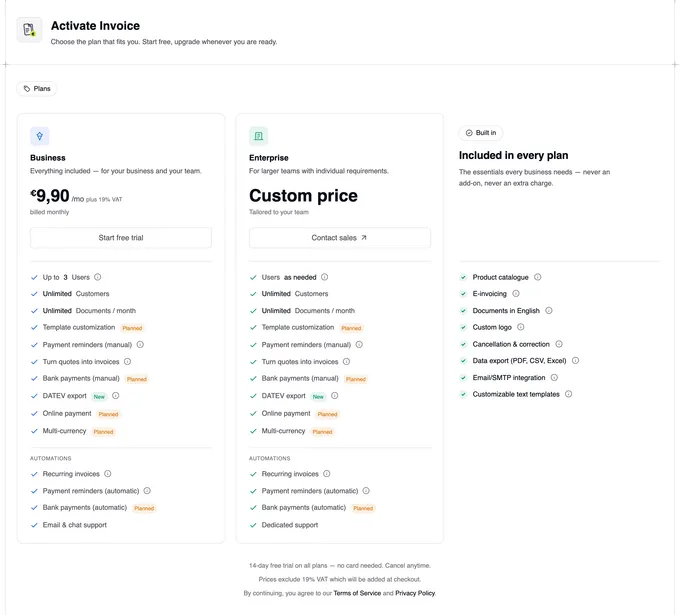Viewport: 680px width, 615px height.
Task: Show info for Custom logo
Action: 520,327
